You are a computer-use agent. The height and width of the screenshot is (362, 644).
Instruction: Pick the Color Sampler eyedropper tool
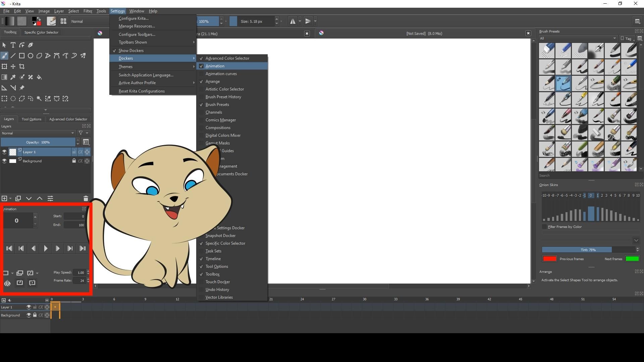13,77
